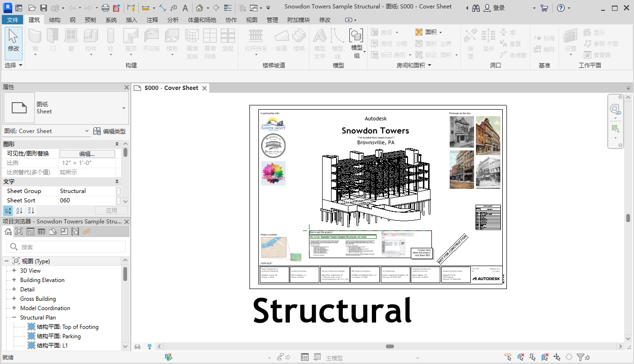Screen dimensions: 634x364
Task: Open Temporary Hide/Isolate glasses icon
Action: 137,346
